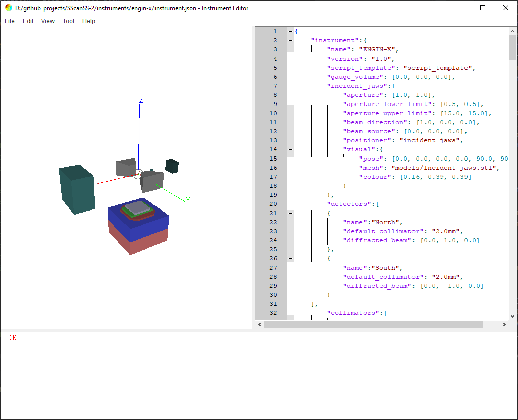The image size is (518, 420).
Task: Collapse the collimators array fold
Action: point(289,313)
